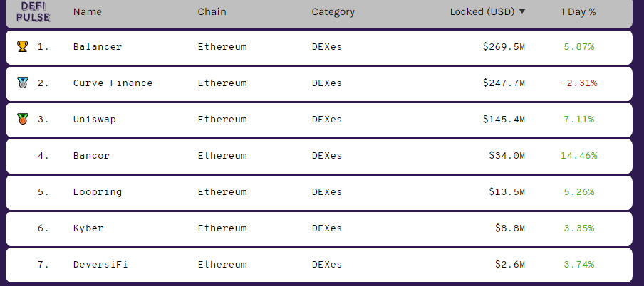Viewport: 644px width, 286px height.
Task: Open the DeversiFi entry
Action: pyautogui.click(x=100, y=264)
